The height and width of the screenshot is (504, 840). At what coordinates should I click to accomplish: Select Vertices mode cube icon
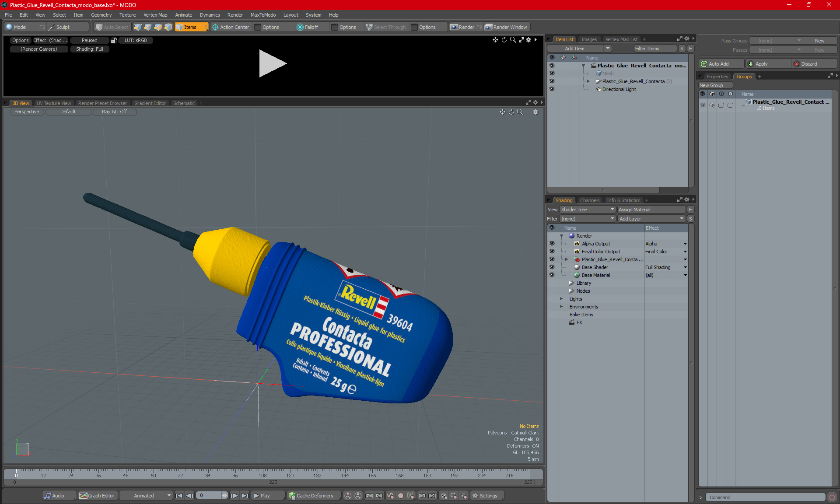click(x=138, y=27)
